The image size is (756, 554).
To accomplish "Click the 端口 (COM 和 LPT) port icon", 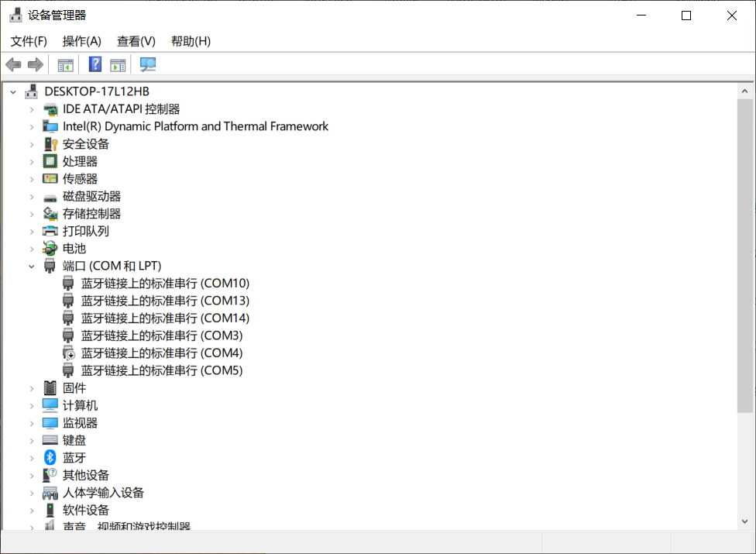I will pos(50,266).
